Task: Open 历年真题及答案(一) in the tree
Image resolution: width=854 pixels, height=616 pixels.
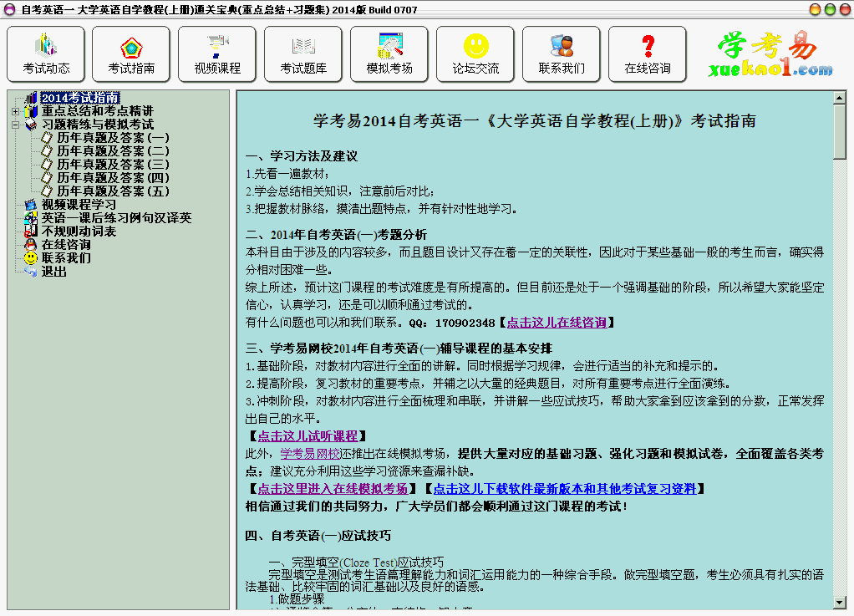Action: coord(114,138)
